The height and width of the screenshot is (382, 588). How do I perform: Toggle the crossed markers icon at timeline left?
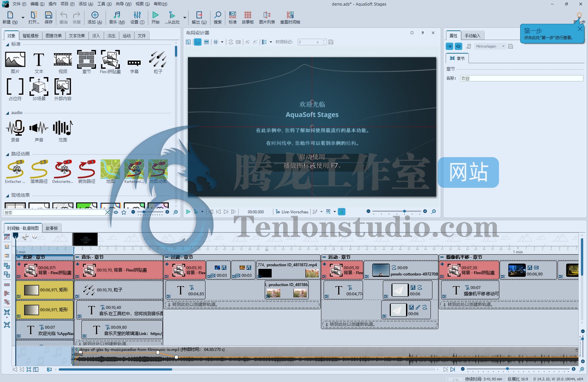pos(7,237)
